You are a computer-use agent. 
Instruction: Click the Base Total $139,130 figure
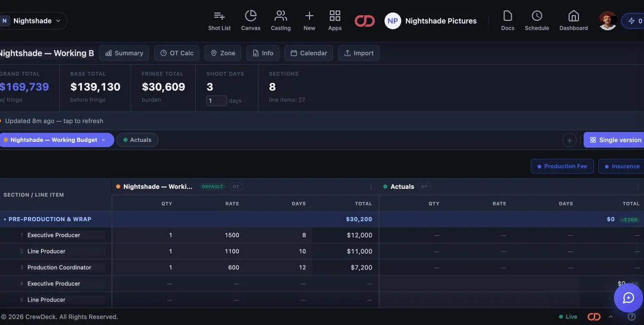(95, 87)
